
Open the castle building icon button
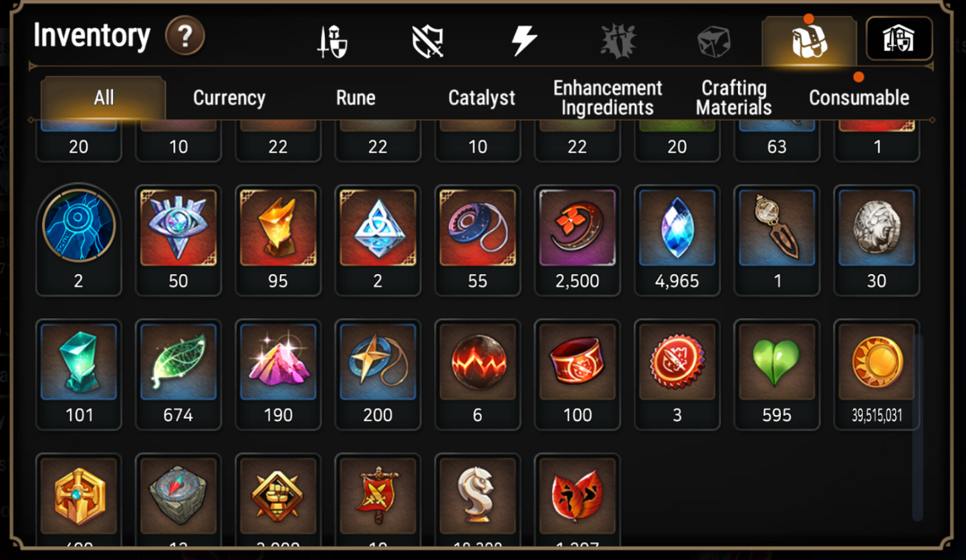899,39
